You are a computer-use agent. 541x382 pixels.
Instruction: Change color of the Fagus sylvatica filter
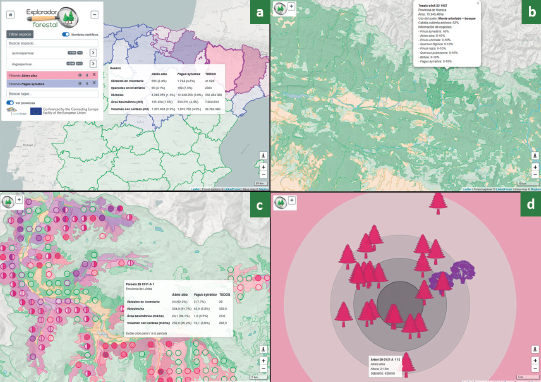coord(87,84)
